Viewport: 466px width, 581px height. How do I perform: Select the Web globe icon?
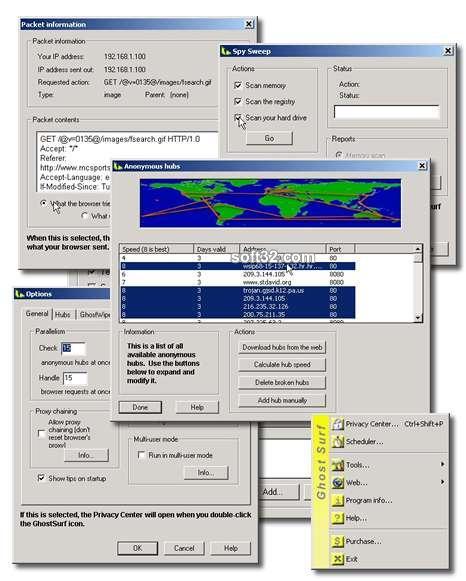coord(337,482)
